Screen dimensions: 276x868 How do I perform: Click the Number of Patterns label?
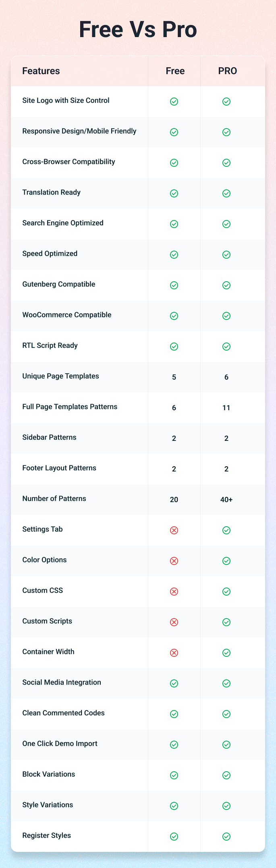(54, 498)
